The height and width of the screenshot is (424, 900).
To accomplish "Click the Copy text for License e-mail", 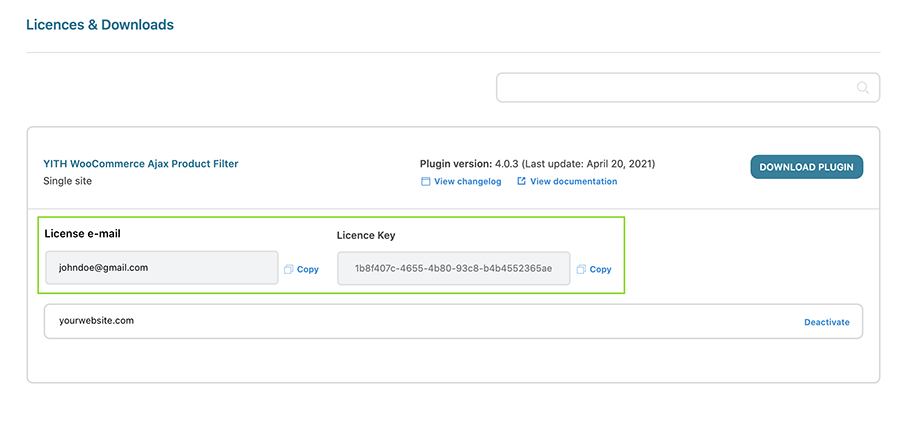I will [308, 270].
